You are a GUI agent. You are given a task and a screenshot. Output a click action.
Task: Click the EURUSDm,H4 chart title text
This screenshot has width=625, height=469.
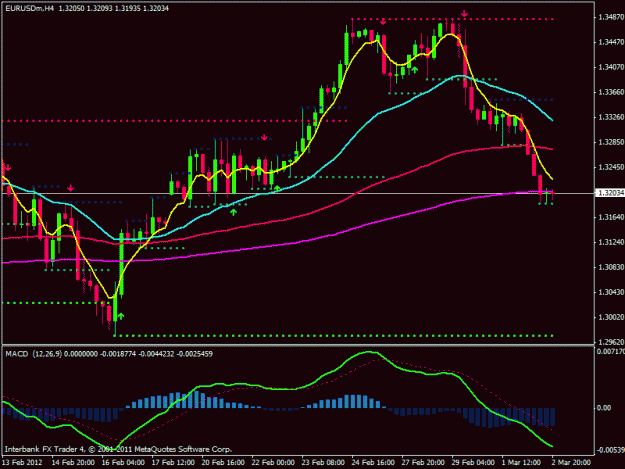29,8
